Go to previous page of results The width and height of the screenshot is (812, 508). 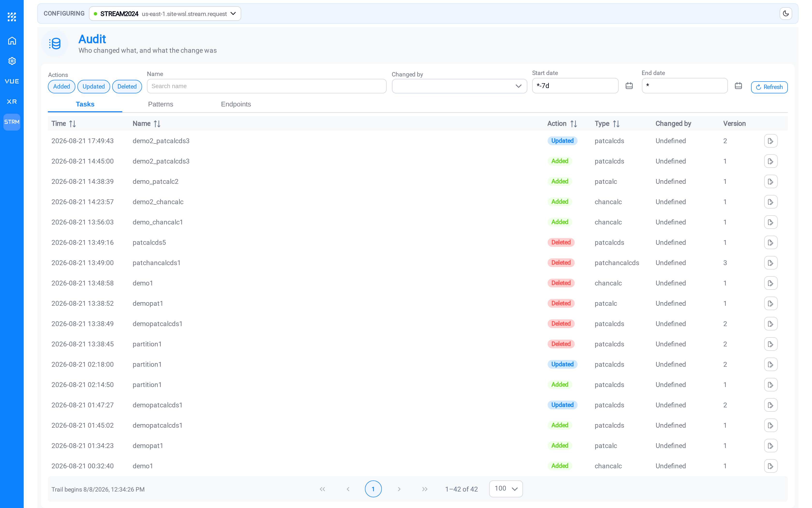pos(348,489)
